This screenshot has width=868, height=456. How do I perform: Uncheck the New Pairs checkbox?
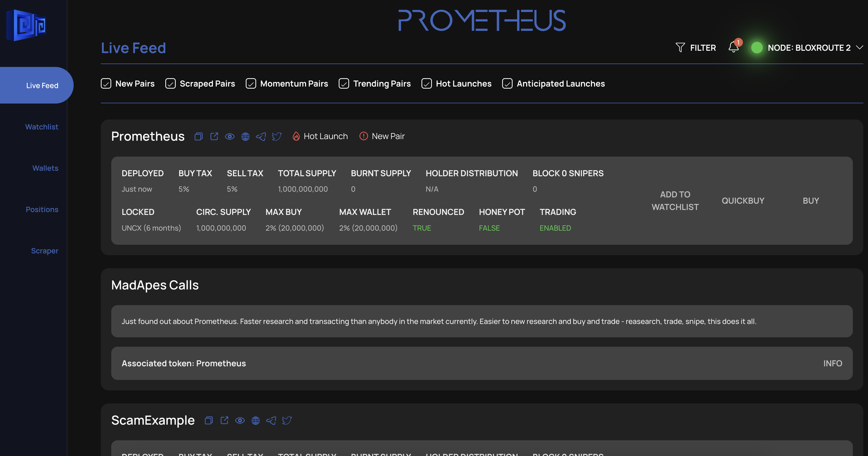coord(106,84)
